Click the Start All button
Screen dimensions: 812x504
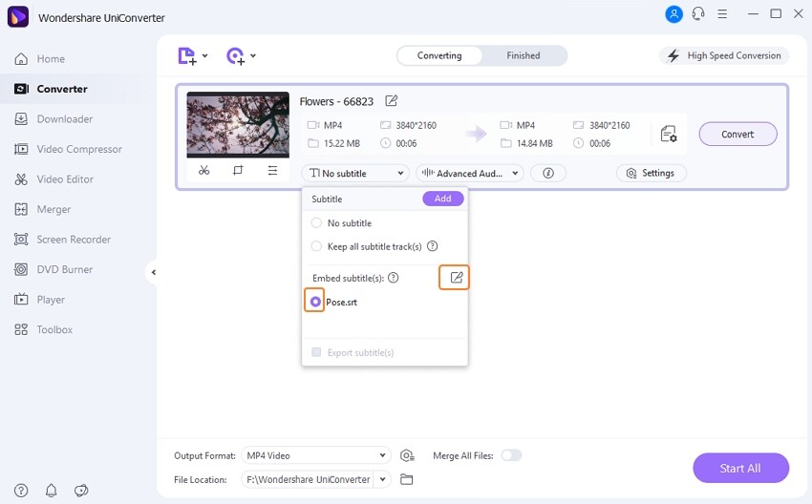tap(740, 469)
